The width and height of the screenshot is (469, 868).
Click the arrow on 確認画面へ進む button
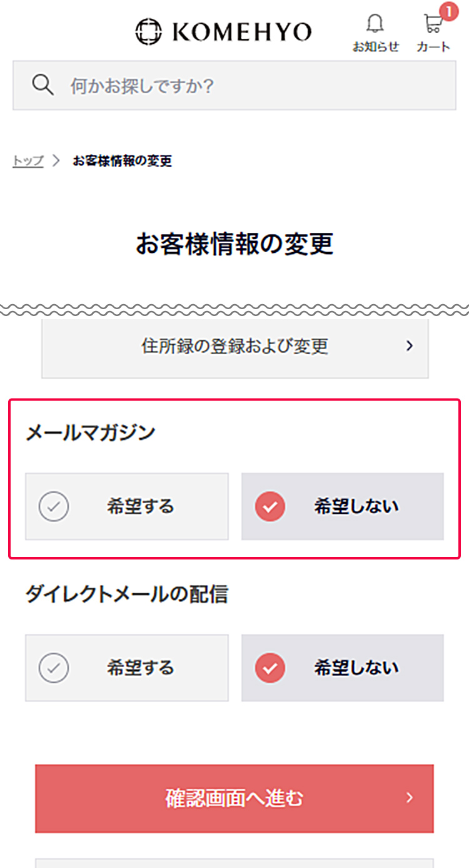410,799
